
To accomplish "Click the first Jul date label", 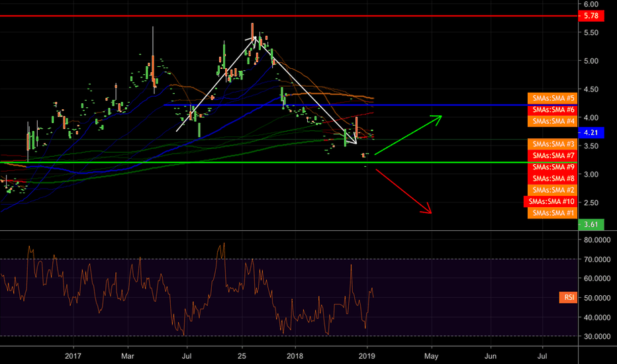I will click(187, 356).
